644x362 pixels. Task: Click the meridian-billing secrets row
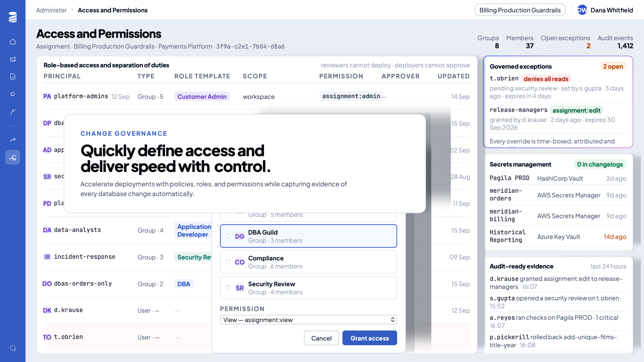[x=558, y=216]
